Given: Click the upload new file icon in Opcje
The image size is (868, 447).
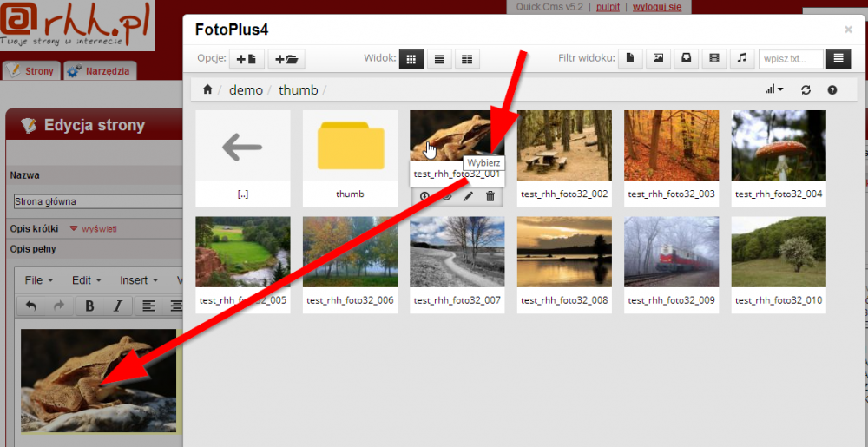Looking at the screenshot, I should (x=247, y=59).
